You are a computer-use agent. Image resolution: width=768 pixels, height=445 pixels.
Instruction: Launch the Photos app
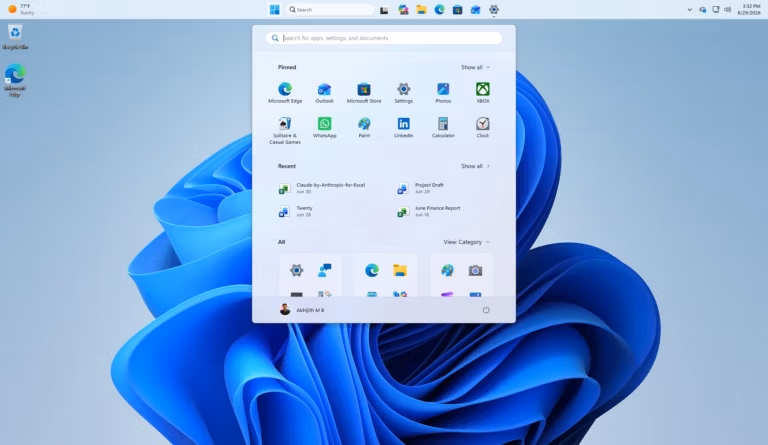coord(443,93)
